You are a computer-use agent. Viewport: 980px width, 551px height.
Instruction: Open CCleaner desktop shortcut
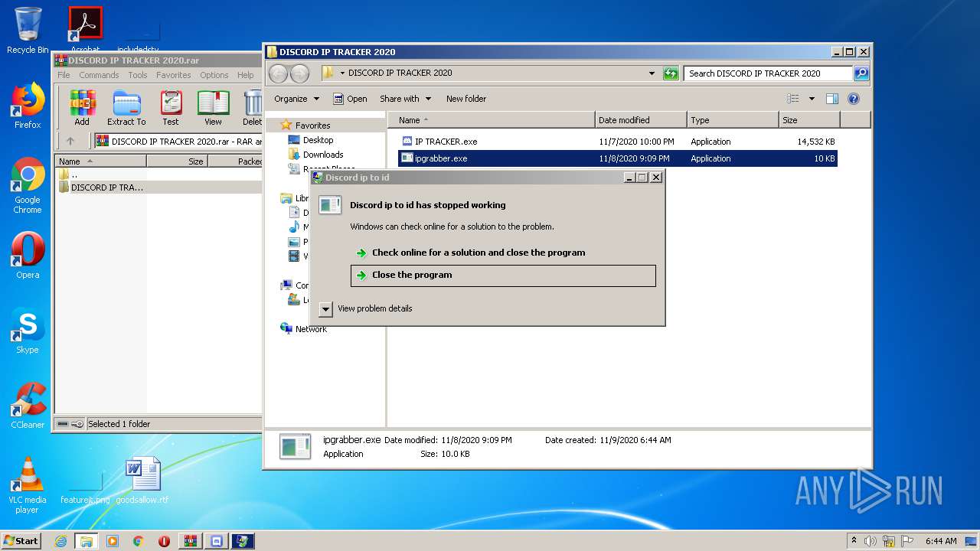(x=28, y=406)
